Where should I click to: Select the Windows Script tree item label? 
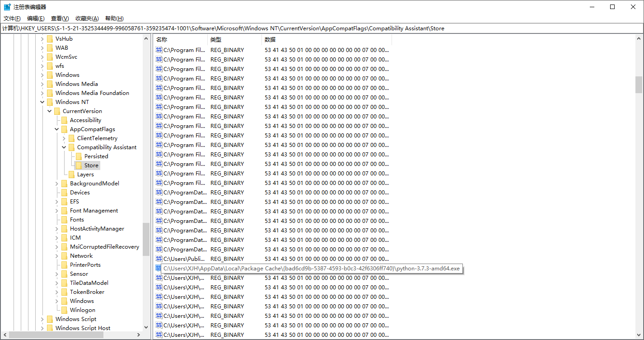coord(75,319)
